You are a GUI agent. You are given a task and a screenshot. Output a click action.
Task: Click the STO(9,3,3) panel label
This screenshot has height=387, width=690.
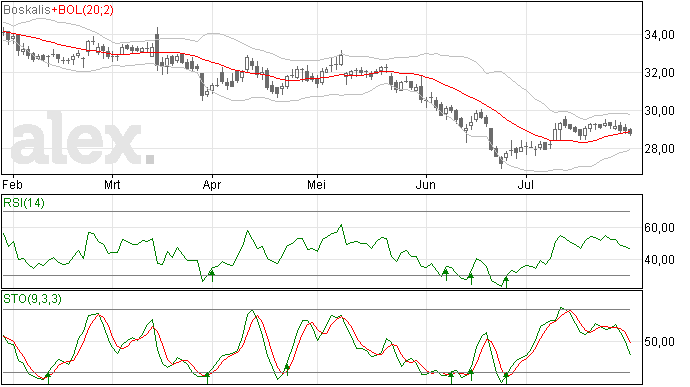tap(32, 299)
